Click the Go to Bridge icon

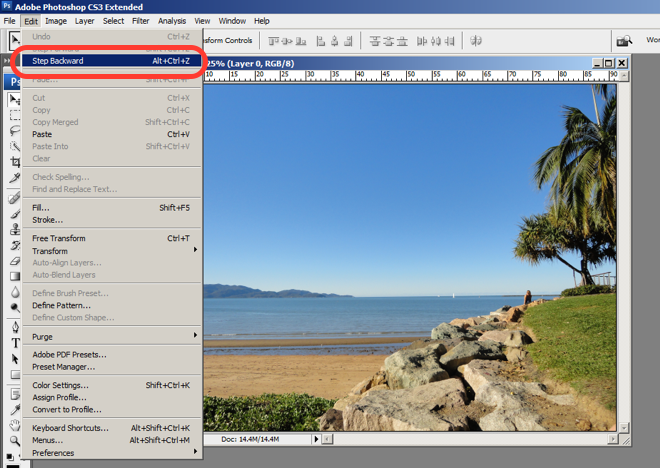[624, 41]
